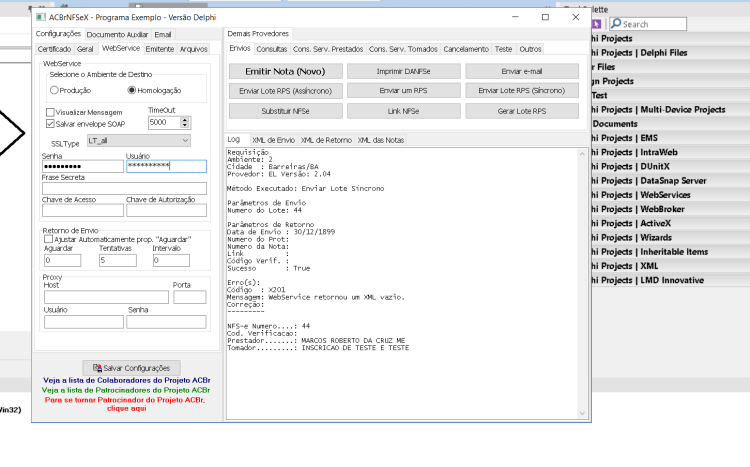Go to the Emitente configuration tab

click(x=160, y=49)
